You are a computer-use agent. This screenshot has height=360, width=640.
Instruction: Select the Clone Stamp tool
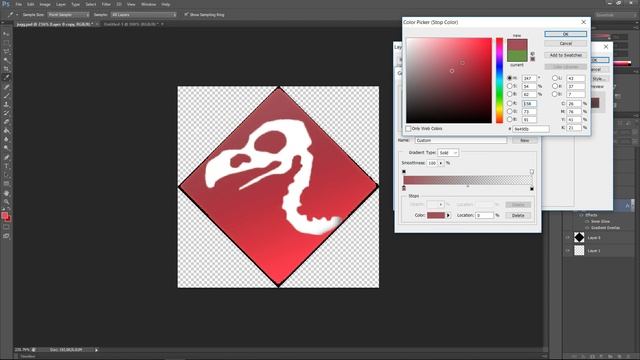pyautogui.click(x=6, y=104)
